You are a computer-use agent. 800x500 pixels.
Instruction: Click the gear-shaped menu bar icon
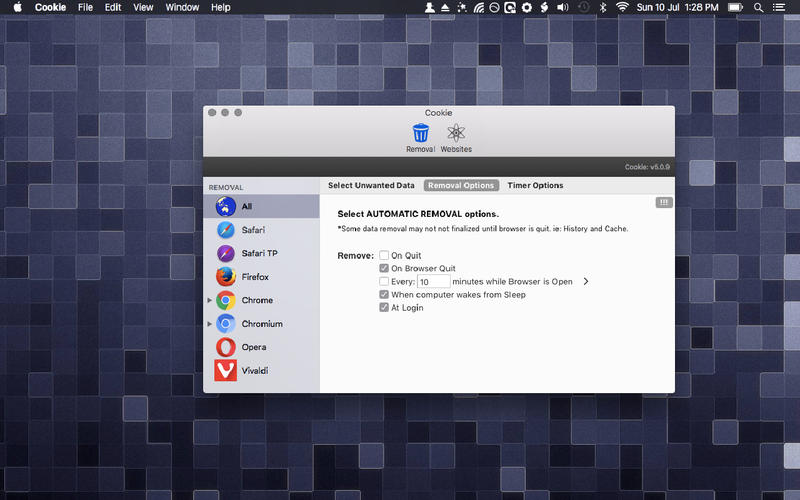coord(527,7)
